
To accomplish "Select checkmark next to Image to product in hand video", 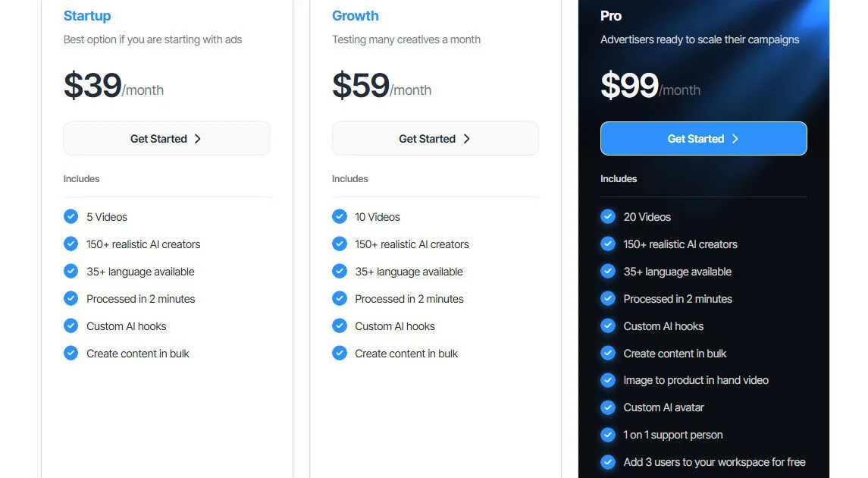I will click(x=608, y=380).
